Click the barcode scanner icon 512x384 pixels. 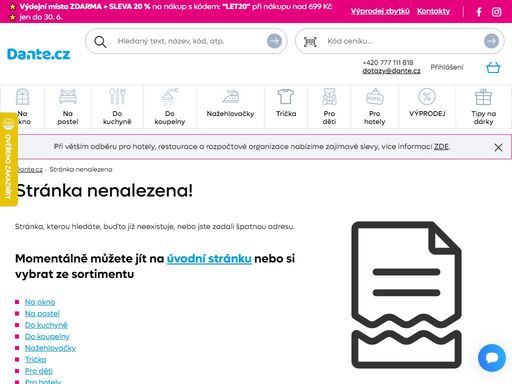[x=310, y=41]
